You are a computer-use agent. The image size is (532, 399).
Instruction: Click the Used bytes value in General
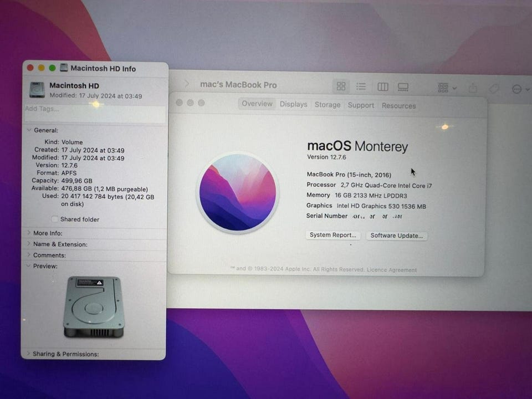tap(108, 200)
